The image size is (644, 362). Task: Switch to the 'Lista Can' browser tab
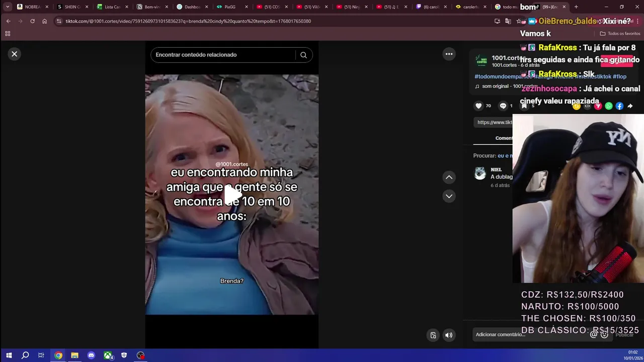click(x=113, y=7)
